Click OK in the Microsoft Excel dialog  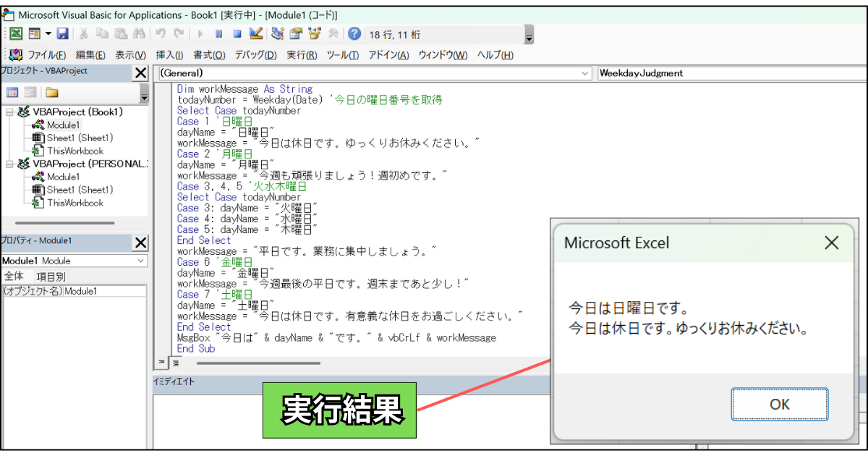pyautogui.click(x=780, y=404)
